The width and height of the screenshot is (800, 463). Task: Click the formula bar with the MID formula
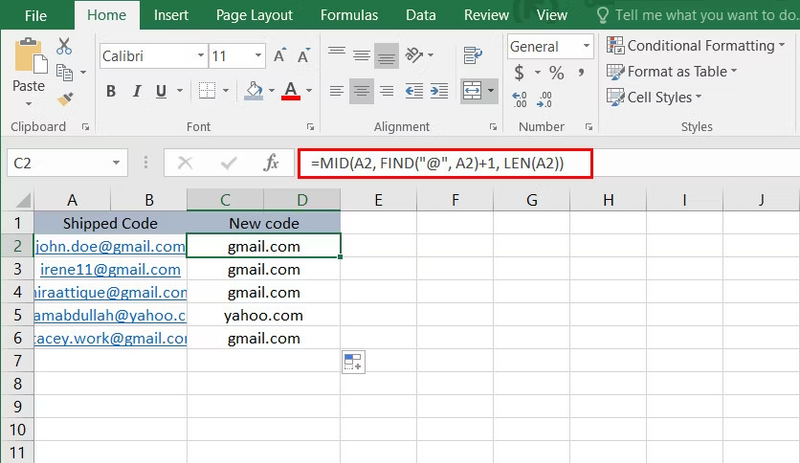click(x=445, y=163)
